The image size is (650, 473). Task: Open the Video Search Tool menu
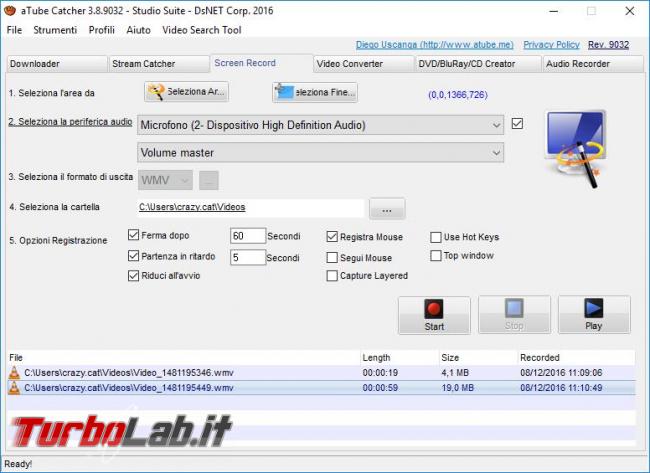click(x=202, y=30)
